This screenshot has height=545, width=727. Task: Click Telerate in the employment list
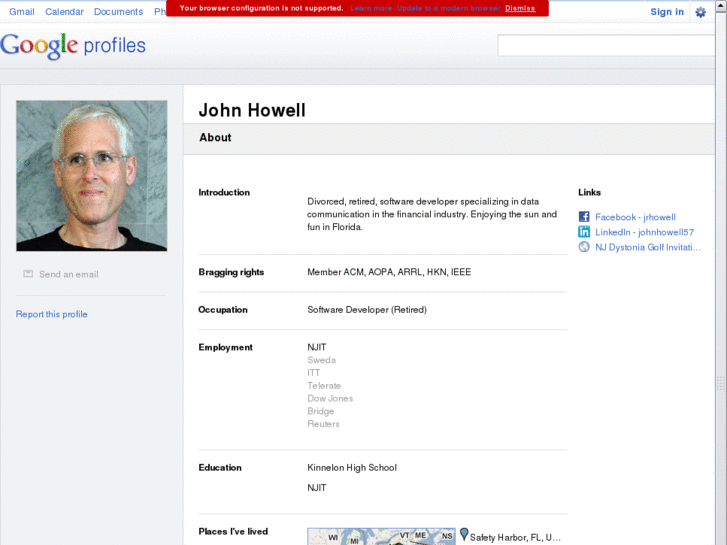coord(324,385)
